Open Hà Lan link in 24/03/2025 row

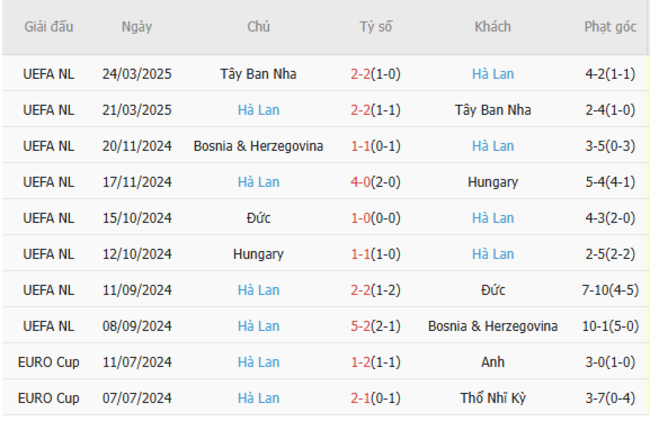tap(492, 74)
